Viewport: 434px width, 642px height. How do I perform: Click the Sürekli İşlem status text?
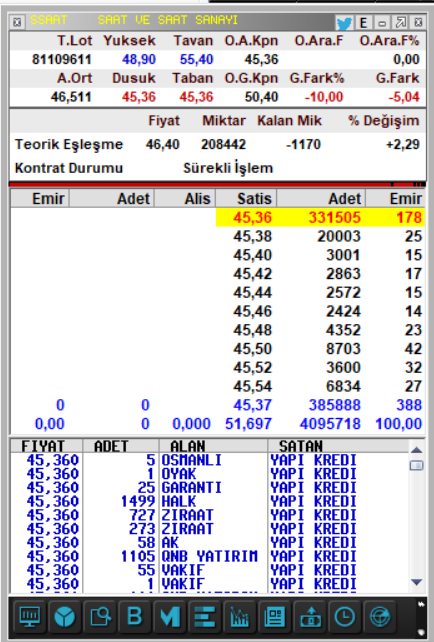point(228,168)
